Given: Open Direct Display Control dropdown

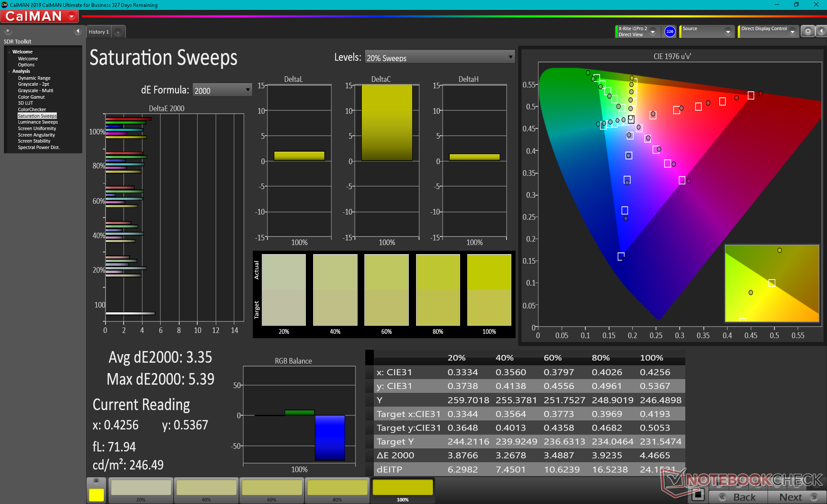Looking at the screenshot, I should click(792, 32).
